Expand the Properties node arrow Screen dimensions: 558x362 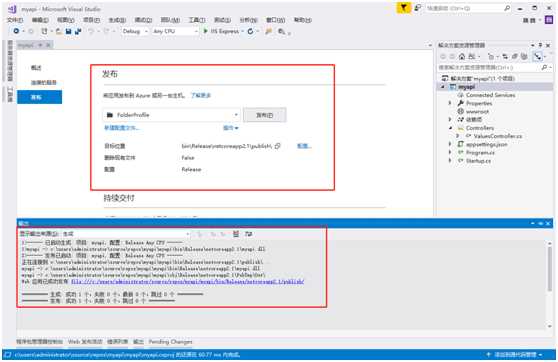tap(450, 103)
